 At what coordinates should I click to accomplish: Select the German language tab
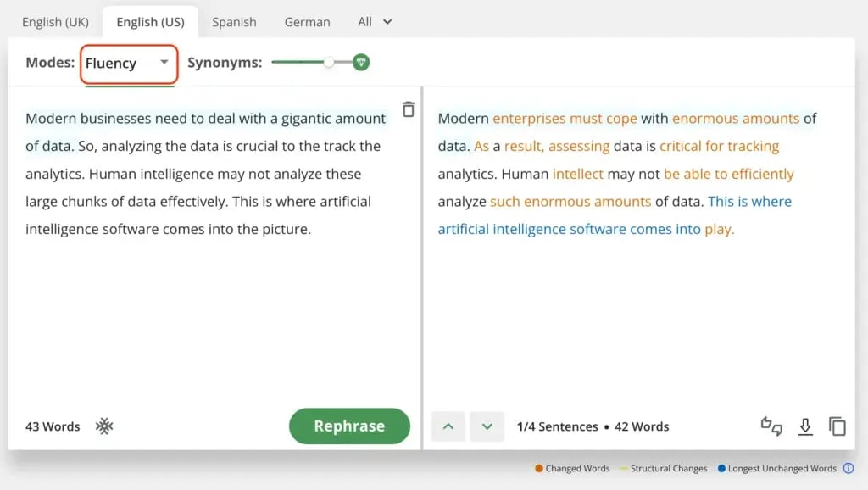(x=308, y=22)
